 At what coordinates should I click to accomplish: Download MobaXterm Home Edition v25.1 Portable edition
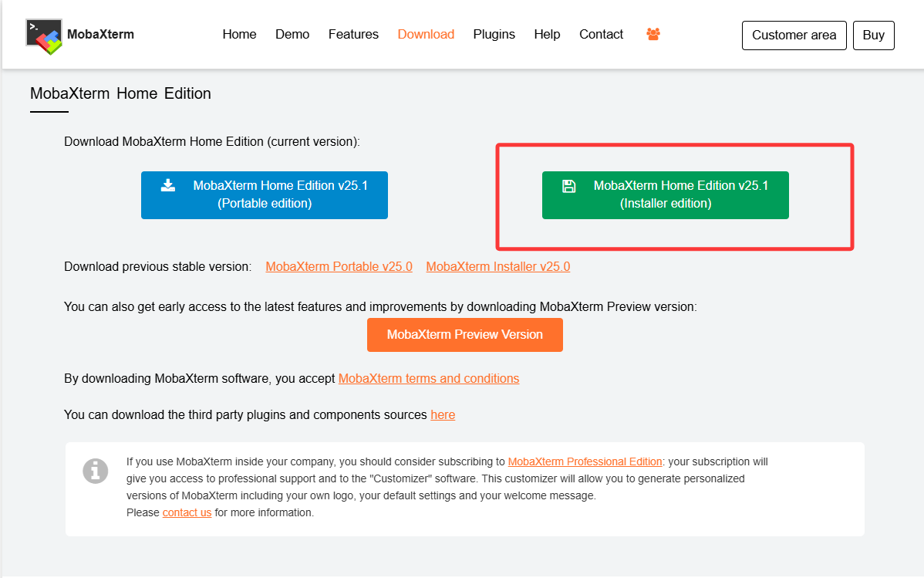point(265,195)
